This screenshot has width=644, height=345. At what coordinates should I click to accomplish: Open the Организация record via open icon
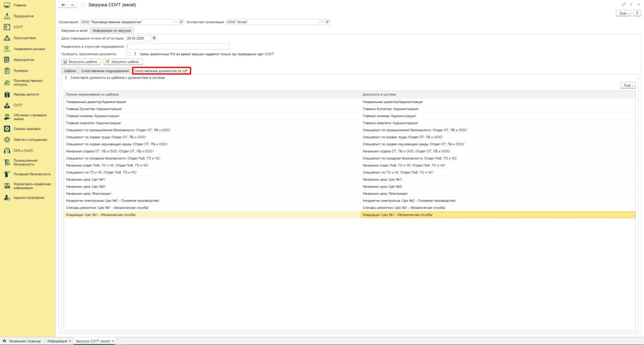181,22
